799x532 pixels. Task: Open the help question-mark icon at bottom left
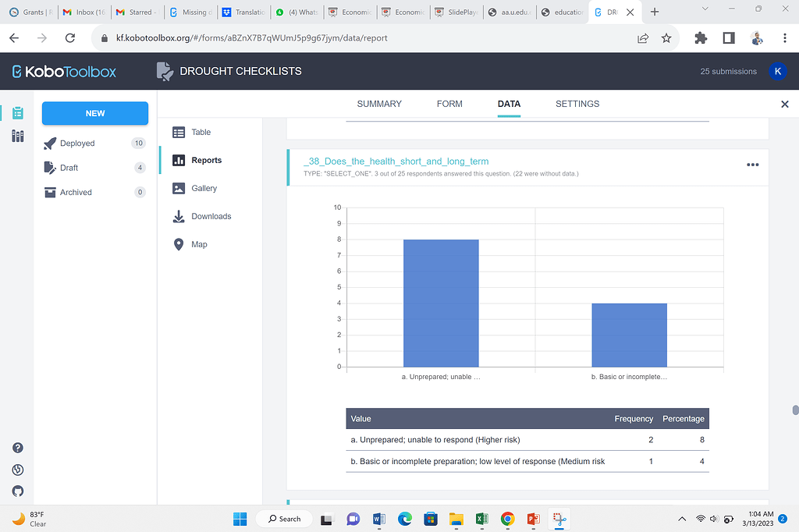point(17,448)
